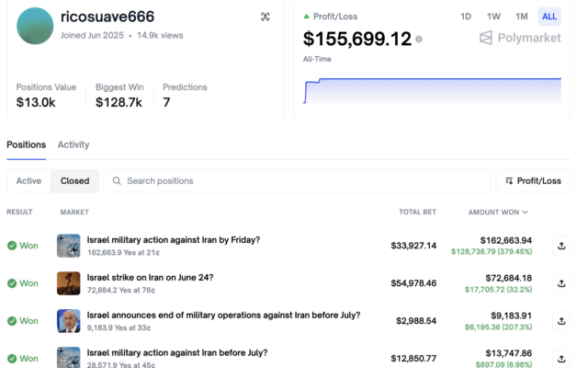Share the Israel military action by Friday position
The image size is (588, 368).
pyautogui.click(x=561, y=246)
